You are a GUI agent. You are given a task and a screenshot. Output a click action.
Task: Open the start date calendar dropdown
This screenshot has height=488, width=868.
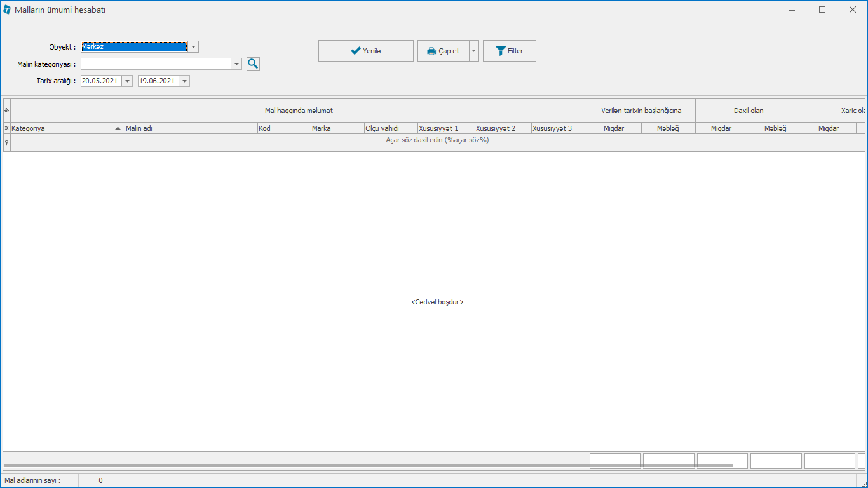click(x=127, y=81)
